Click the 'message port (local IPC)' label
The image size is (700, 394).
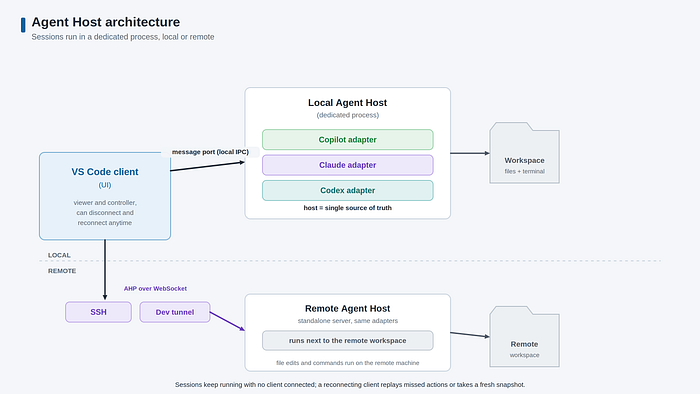tap(210, 152)
